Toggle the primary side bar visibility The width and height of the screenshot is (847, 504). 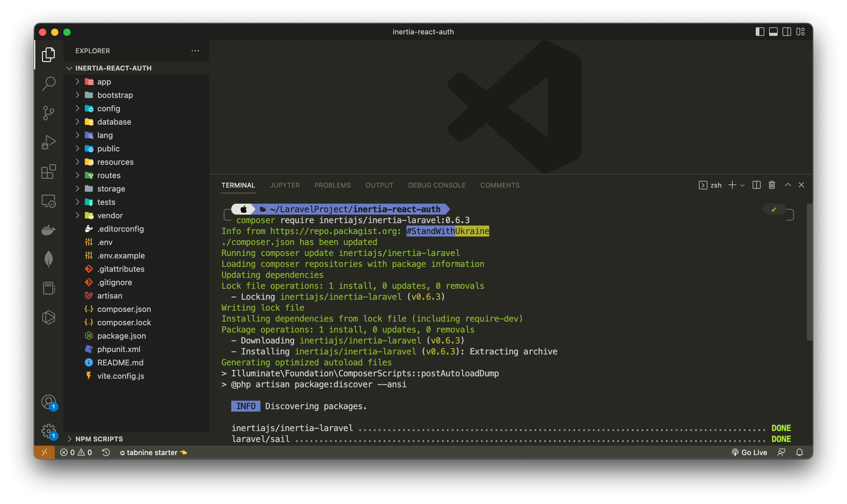pyautogui.click(x=760, y=32)
